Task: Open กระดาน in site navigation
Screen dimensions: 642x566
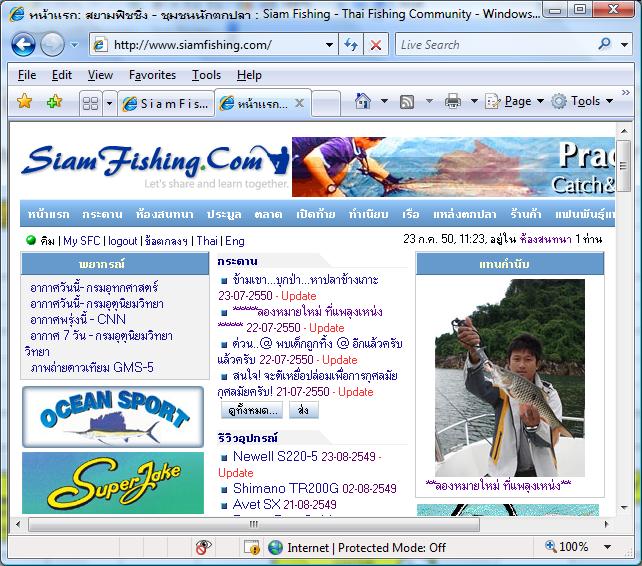Action: coord(102,214)
